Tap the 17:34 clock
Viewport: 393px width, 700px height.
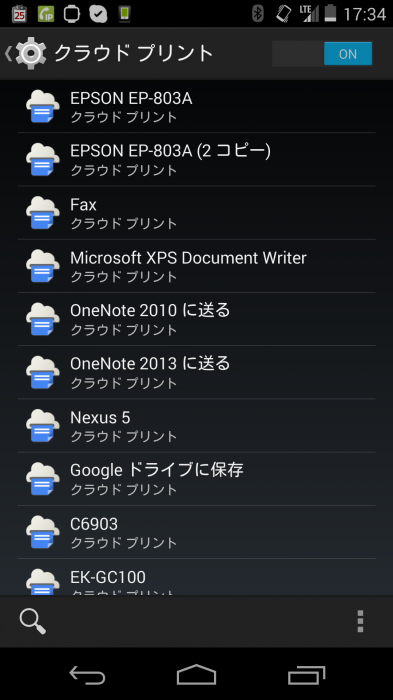pyautogui.click(x=364, y=14)
